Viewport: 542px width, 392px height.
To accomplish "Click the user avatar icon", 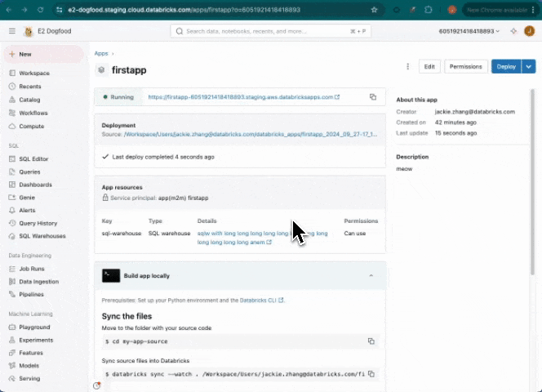I will tap(529, 31).
